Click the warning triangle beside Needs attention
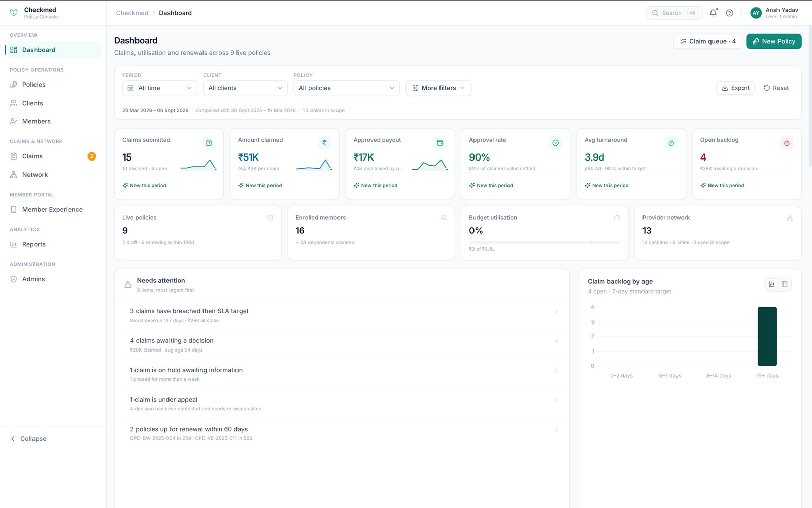 click(128, 284)
